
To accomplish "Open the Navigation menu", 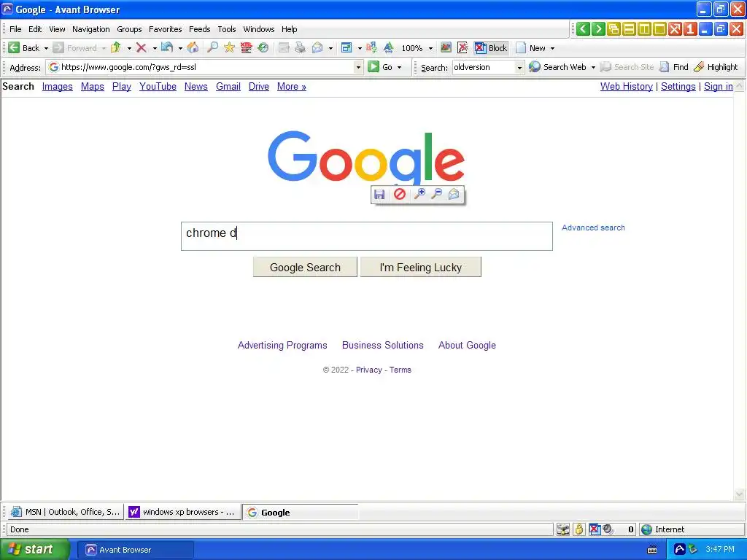I will coord(91,29).
